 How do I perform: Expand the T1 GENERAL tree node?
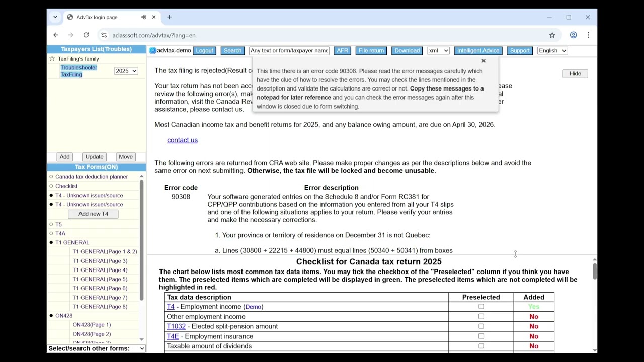(51, 242)
